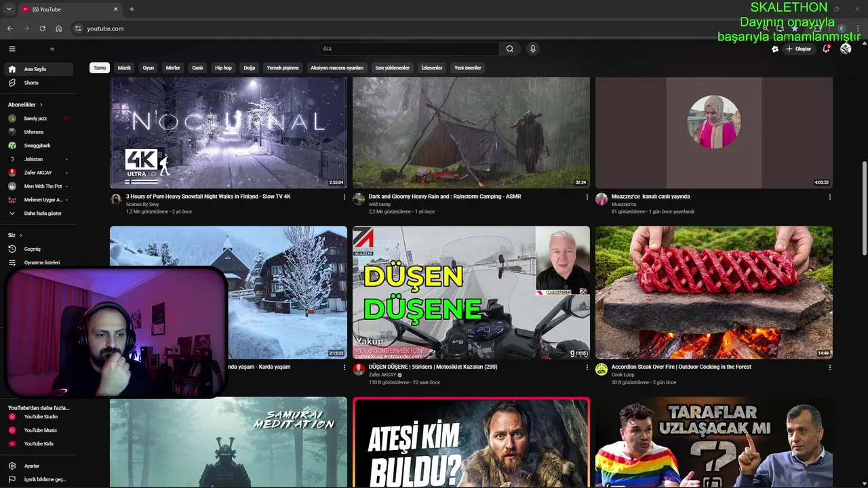This screenshot has width=868, height=488.
Task: Go back with browser back arrow
Action: (9, 28)
